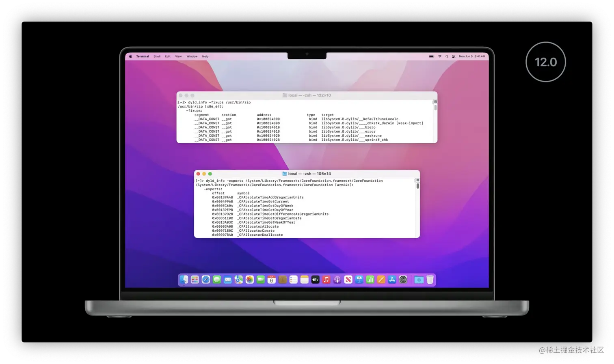This screenshot has height=364, width=614.
Task: Click the target ending in __DefaultRuneLocale
Action: (360, 119)
